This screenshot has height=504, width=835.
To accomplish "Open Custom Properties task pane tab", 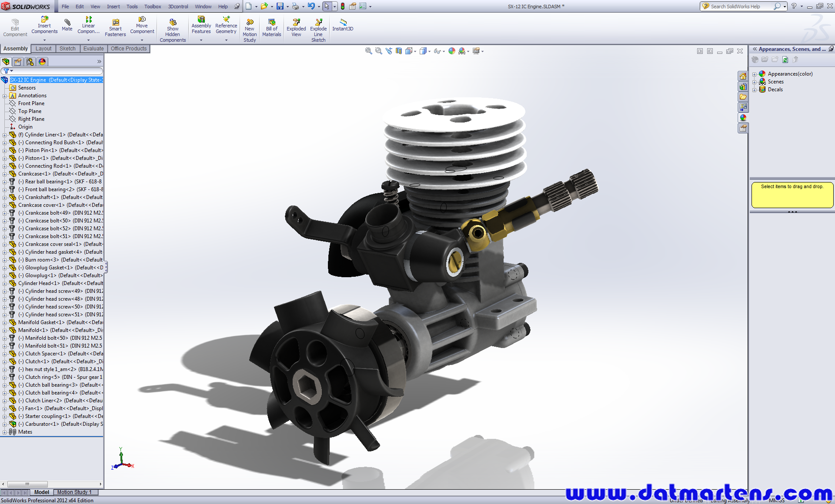I will pyautogui.click(x=743, y=128).
